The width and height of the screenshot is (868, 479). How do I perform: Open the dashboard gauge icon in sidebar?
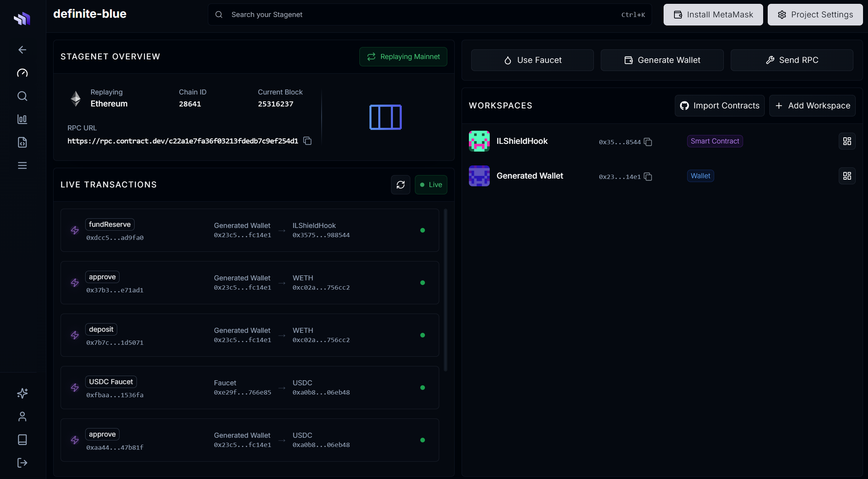[22, 73]
